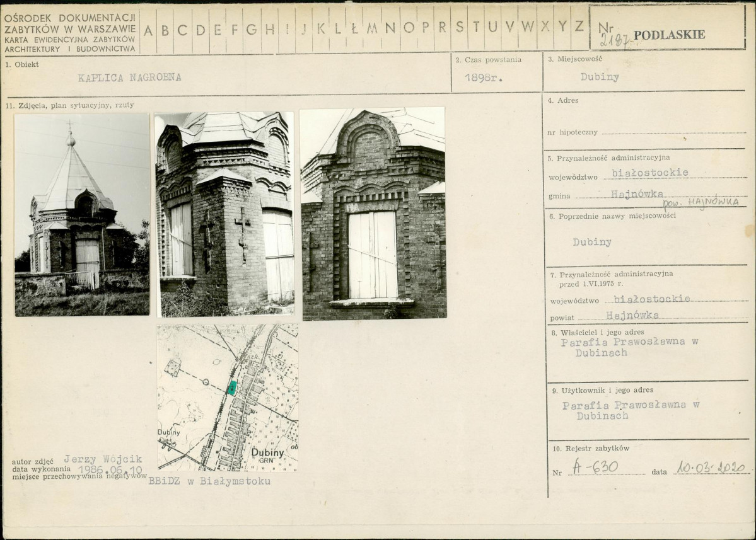This screenshot has width=756, height=540.
Task: Click index letter 'D' in alphabet strip
Action: 200,30
